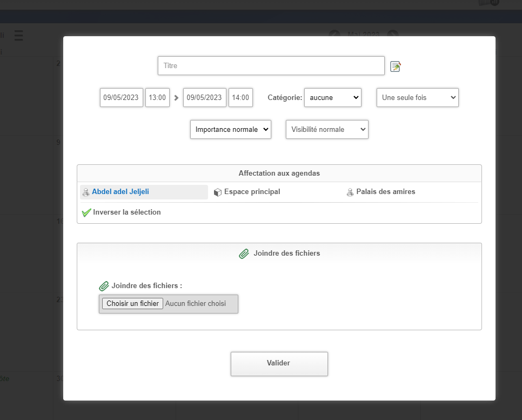This screenshot has width=522, height=420.
Task: Click the arrow icon between start and end times
Action: [x=176, y=98]
